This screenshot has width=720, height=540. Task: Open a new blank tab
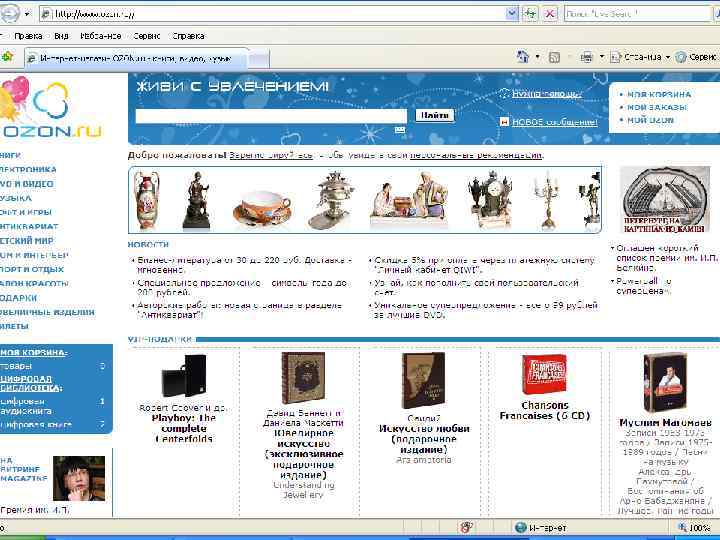coord(259,59)
